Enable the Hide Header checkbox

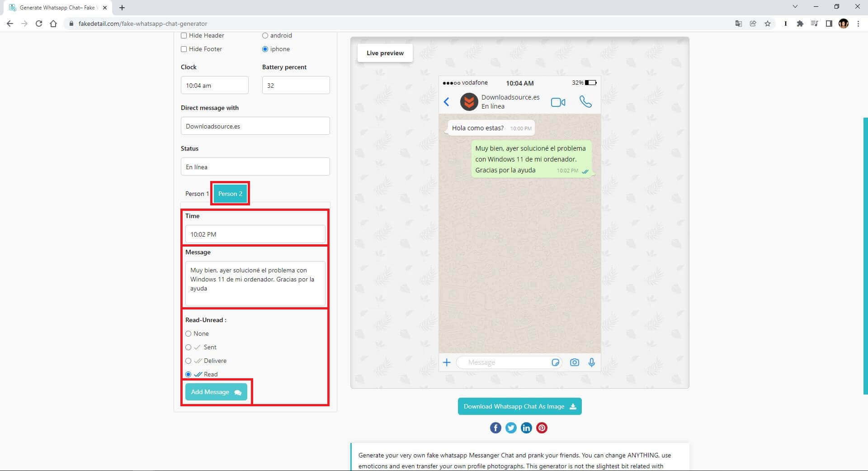point(184,35)
